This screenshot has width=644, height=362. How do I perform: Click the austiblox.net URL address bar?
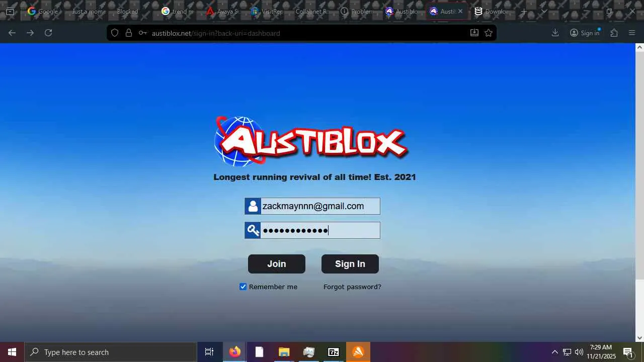302,33
